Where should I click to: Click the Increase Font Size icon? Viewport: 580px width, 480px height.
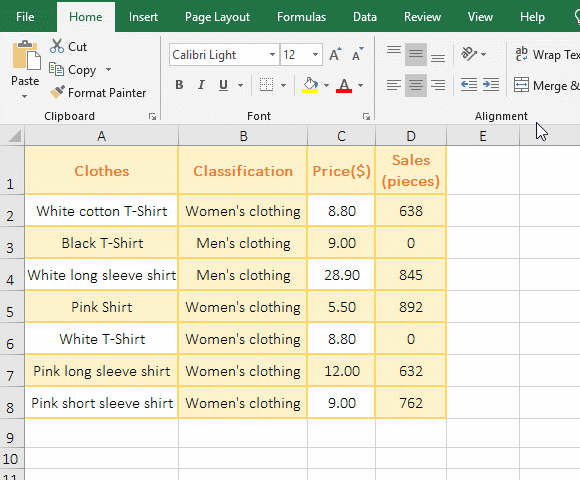pos(335,54)
